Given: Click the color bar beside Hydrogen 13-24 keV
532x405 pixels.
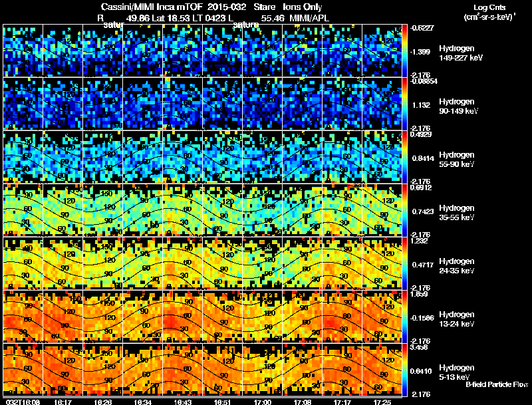Looking at the screenshot, I should tap(404, 317).
